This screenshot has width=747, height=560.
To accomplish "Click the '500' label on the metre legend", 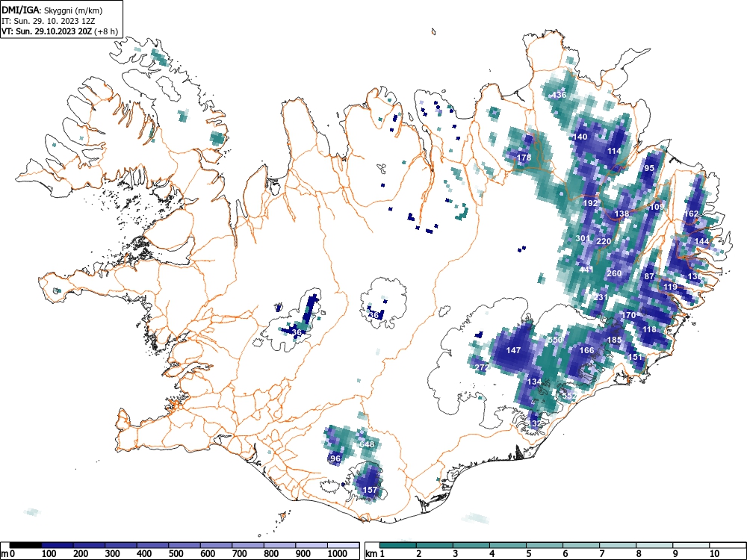I will pos(176,554).
